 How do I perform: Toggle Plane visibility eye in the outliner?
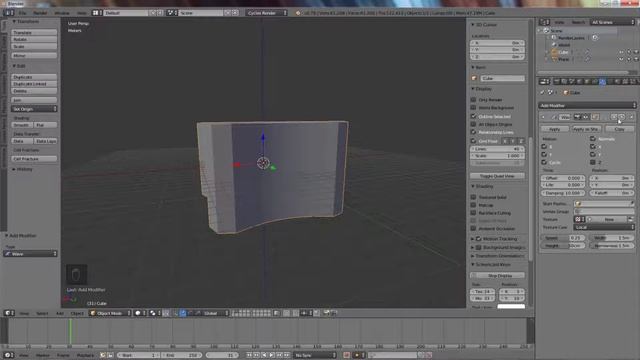(621, 59)
